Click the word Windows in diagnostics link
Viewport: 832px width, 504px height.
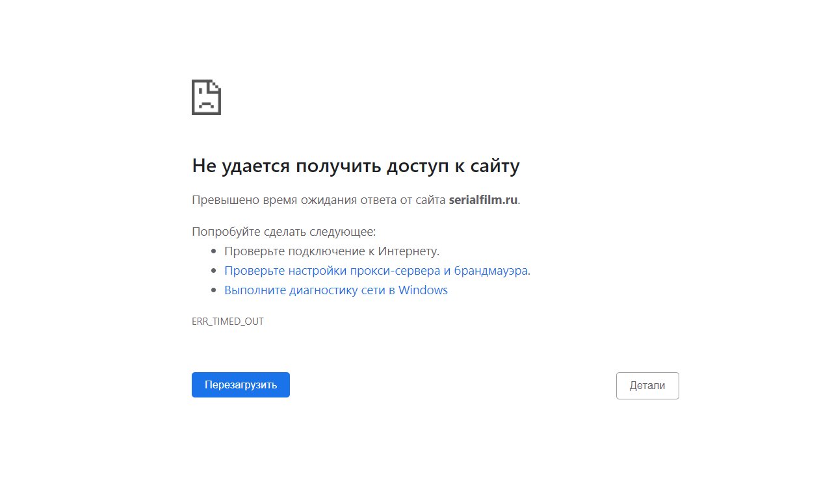pos(422,290)
